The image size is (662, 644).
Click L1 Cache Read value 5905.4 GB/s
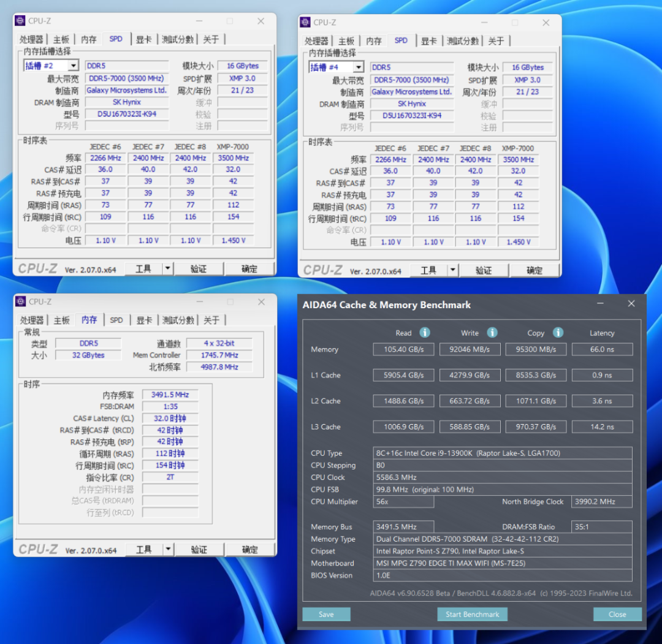pyautogui.click(x=403, y=375)
